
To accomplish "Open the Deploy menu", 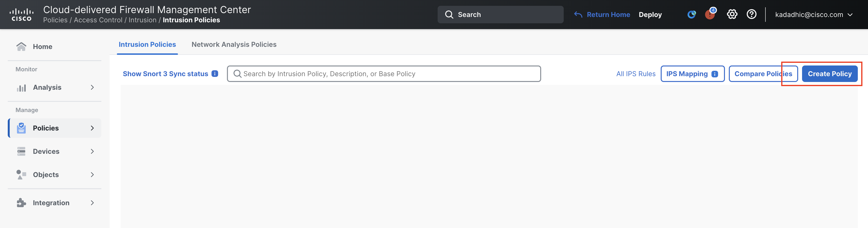I will (x=650, y=15).
